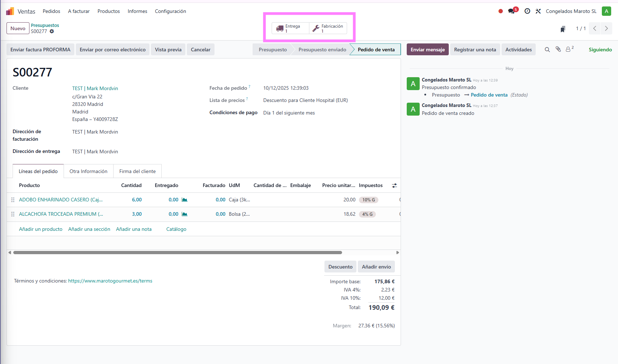Search chatter messages with magnifier icon
The height and width of the screenshot is (364, 618).
click(547, 50)
